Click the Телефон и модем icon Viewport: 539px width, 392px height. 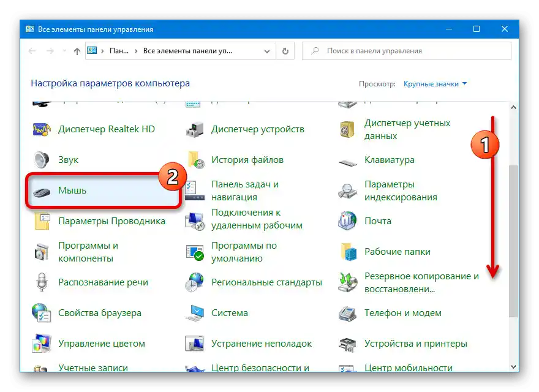pyautogui.click(x=347, y=313)
